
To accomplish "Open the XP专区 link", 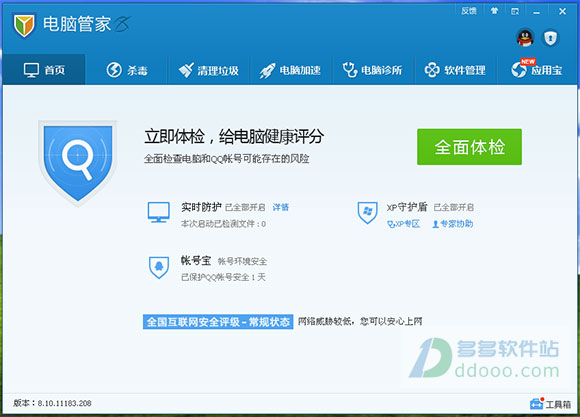I will point(403,224).
